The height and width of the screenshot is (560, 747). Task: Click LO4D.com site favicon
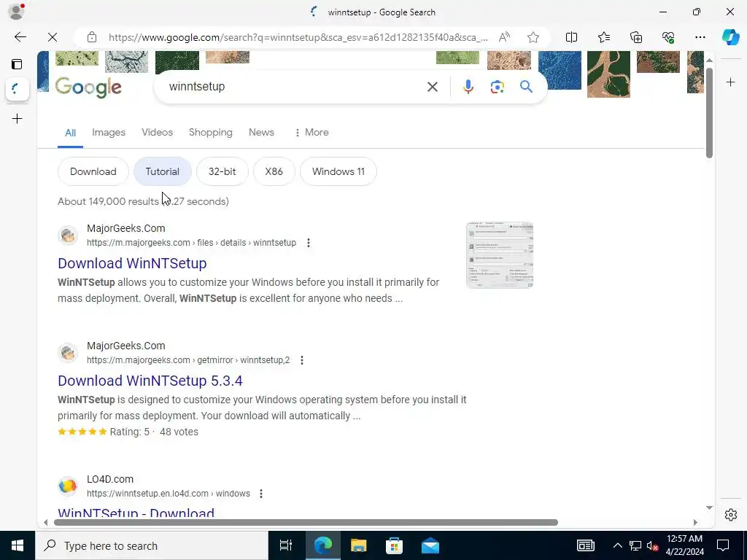[x=68, y=486]
